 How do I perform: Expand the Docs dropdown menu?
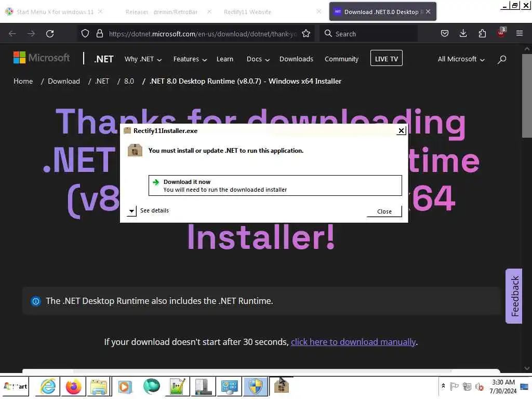258,59
